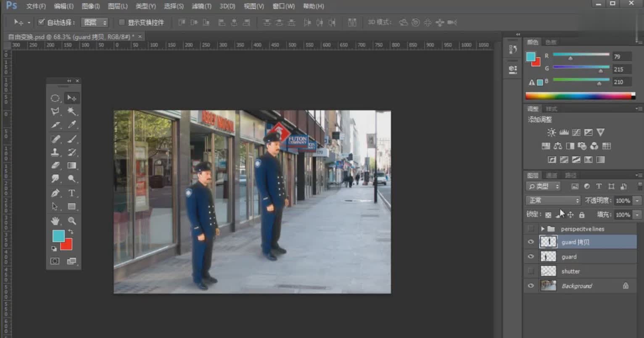Screen dimensions: 644x338
Task: Open the blend mode 正常 dropdown
Action: point(553,201)
